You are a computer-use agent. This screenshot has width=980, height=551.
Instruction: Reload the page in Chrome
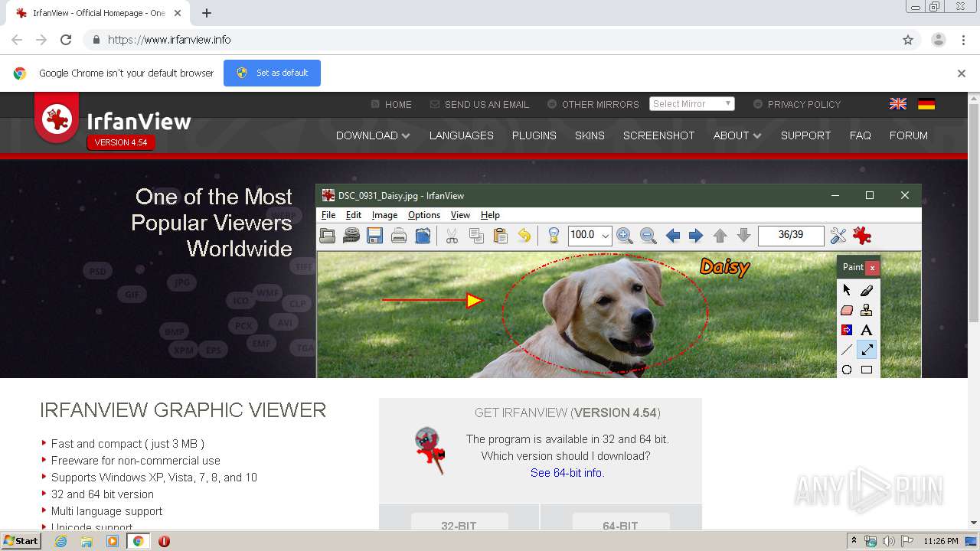[66, 40]
